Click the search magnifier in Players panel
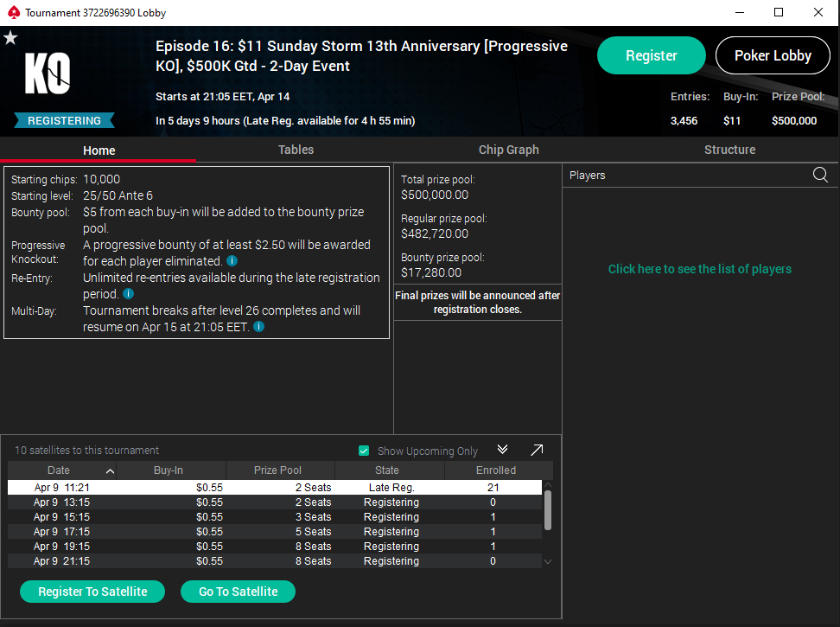The image size is (840, 627). pos(820,175)
